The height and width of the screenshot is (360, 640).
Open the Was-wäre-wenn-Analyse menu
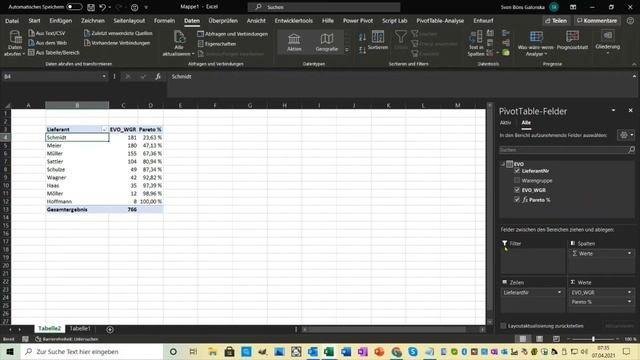pyautogui.click(x=536, y=43)
